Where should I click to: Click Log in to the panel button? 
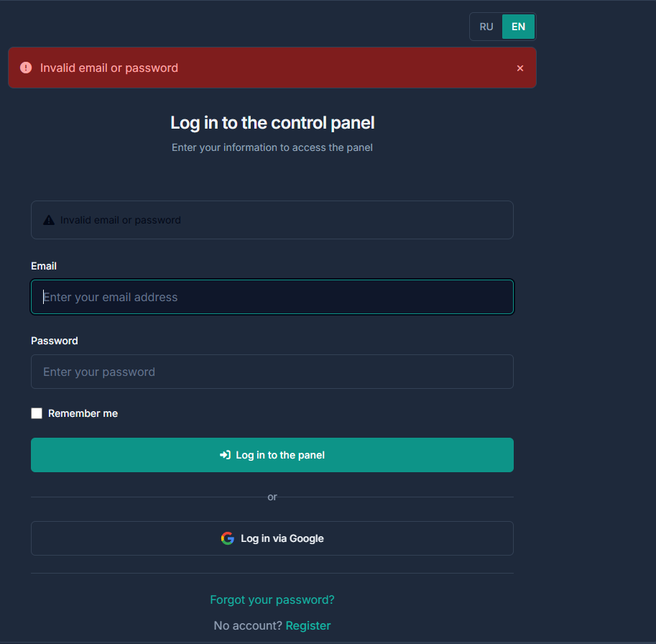tap(272, 455)
